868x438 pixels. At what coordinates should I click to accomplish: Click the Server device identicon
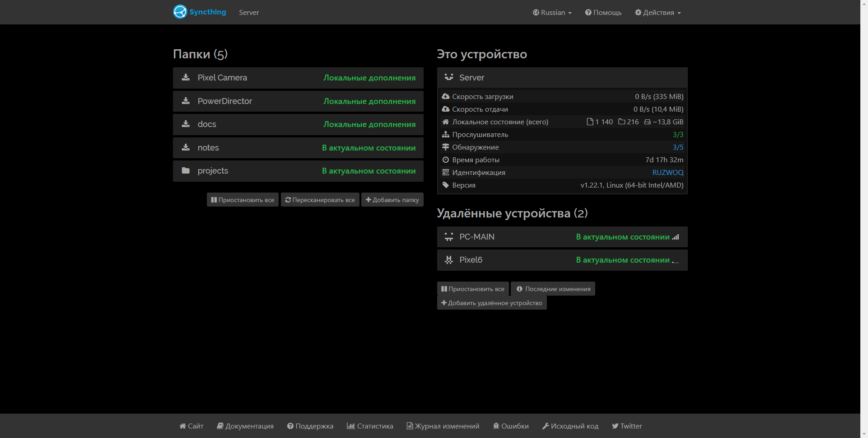(x=448, y=77)
